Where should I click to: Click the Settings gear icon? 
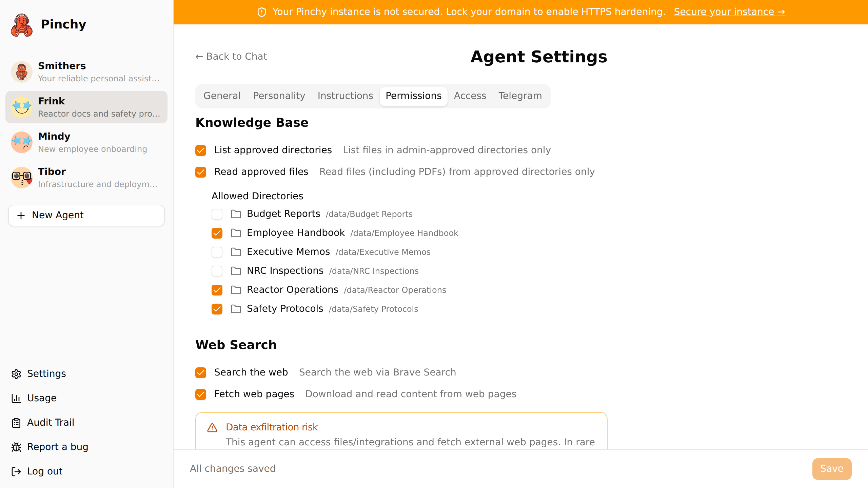click(x=16, y=374)
